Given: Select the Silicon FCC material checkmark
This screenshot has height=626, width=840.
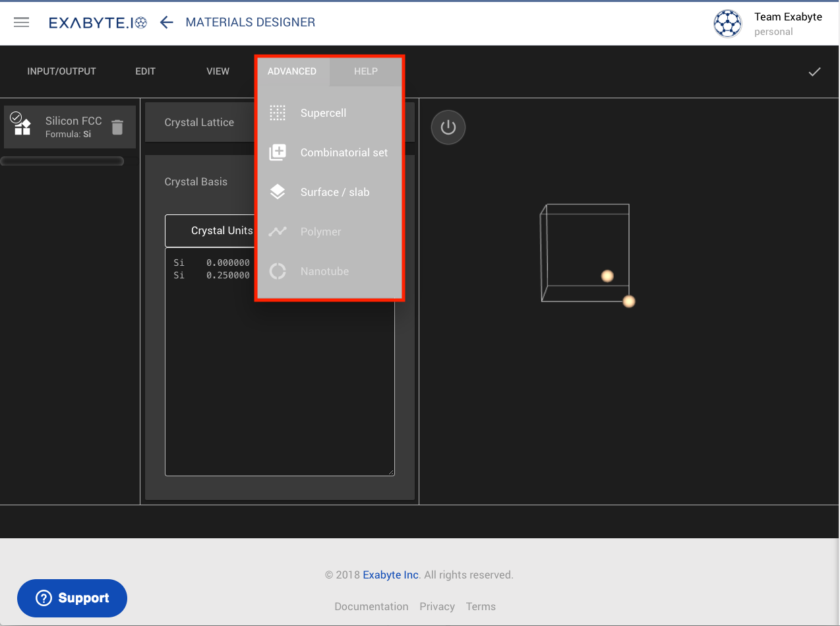Looking at the screenshot, I should [16, 117].
